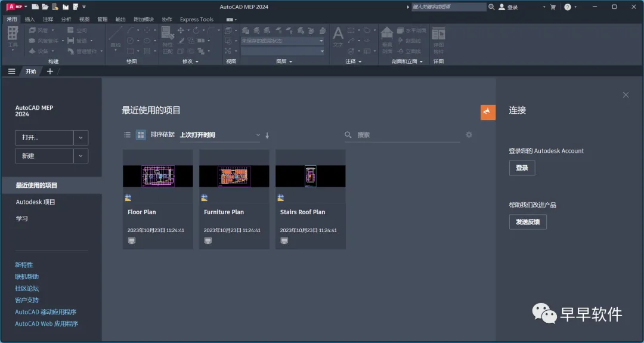Click the 新建 button
Screen dimensions: 644x343
pyautogui.click(x=44, y=156)
